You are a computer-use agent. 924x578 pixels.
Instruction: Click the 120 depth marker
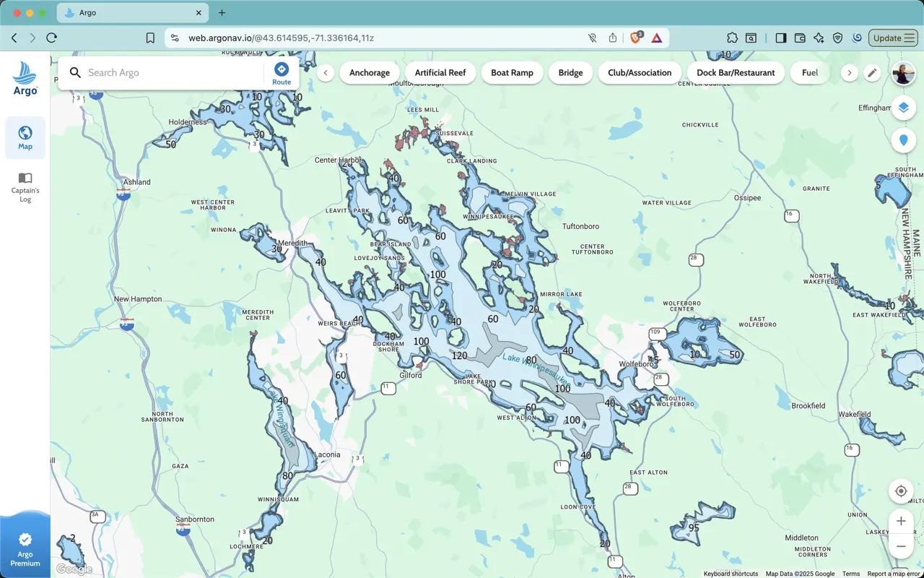point(459,355)
